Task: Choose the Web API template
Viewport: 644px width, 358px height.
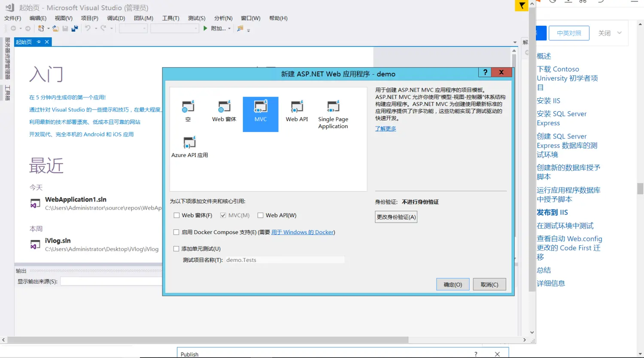Action: tap(297, 111)
